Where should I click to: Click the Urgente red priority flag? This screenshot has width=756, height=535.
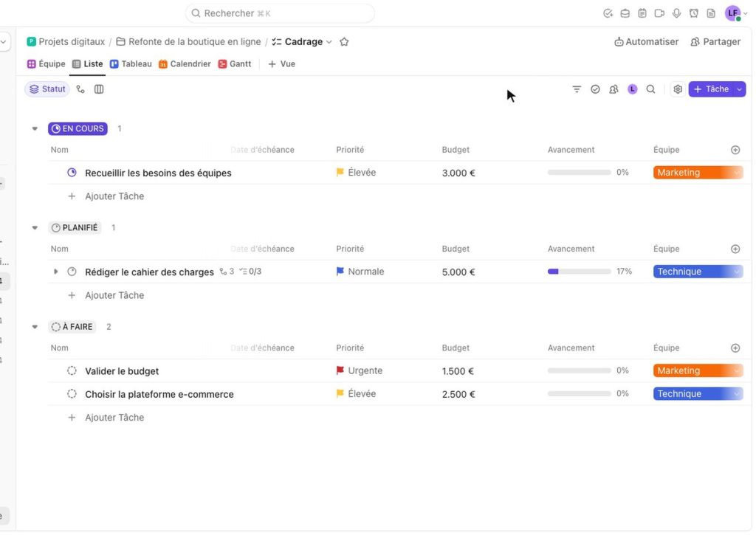click(340, 370)
